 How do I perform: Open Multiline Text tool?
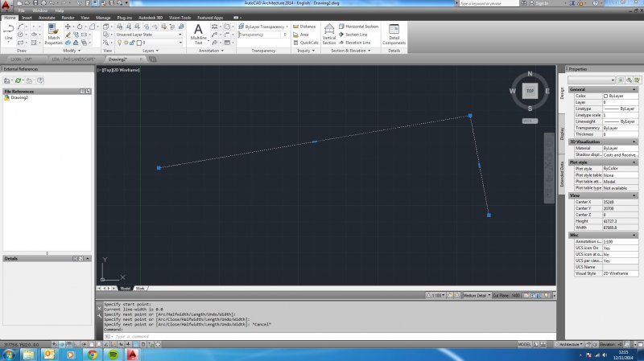pyautogui.click(x=198, y=34)
